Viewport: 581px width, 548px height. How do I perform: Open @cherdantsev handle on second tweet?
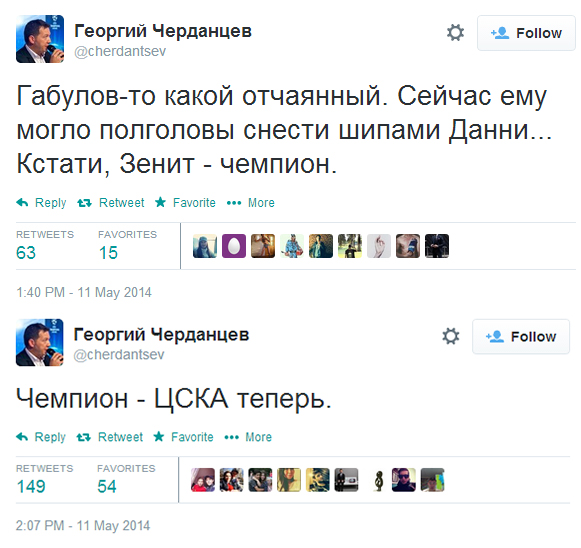tap(119, 355)
